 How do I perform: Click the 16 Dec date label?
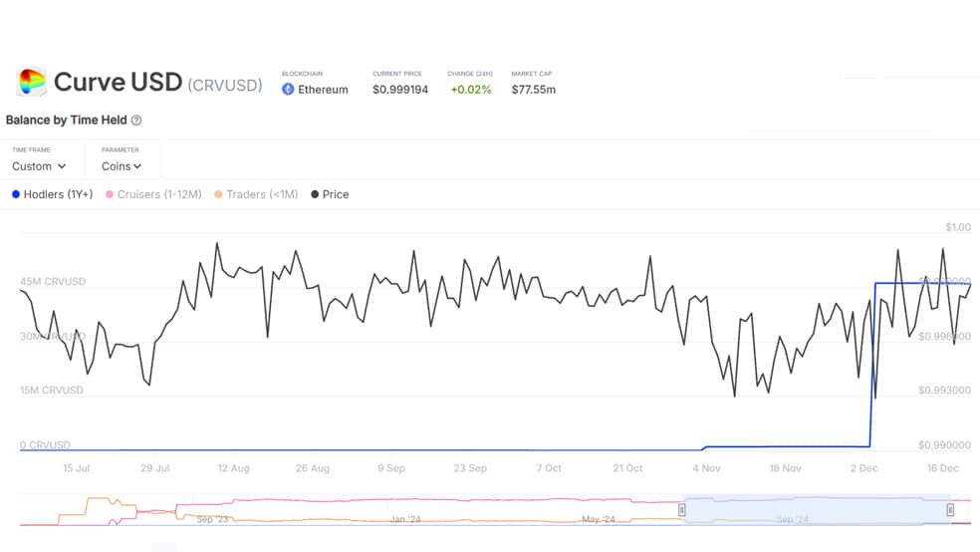(942, 468)
